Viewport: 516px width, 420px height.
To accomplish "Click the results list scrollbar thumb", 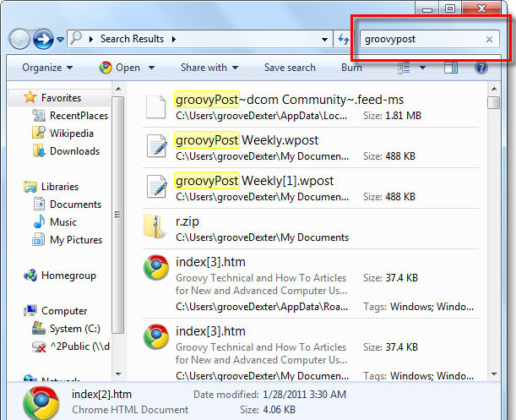I will 494,102.
